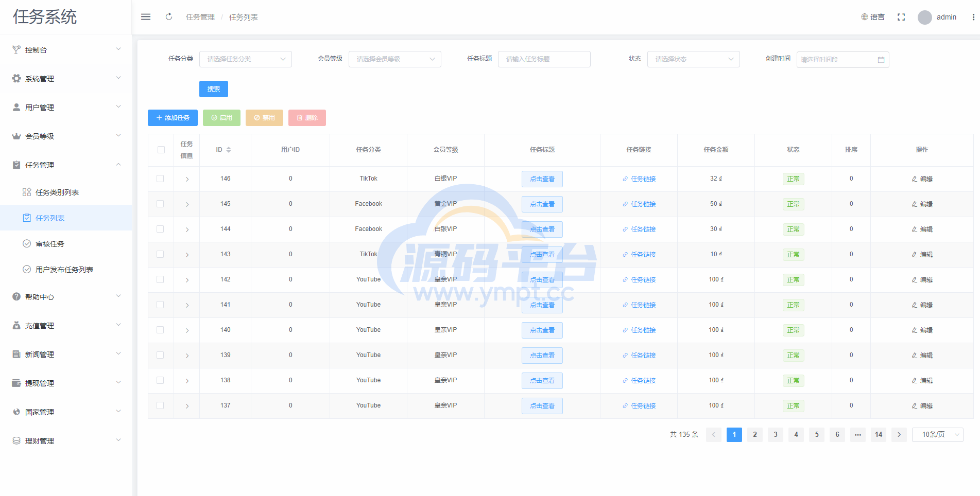Click the 任务类别列表 grid icon
Viewport: 980px width, 496px height.
coord(27,192)
